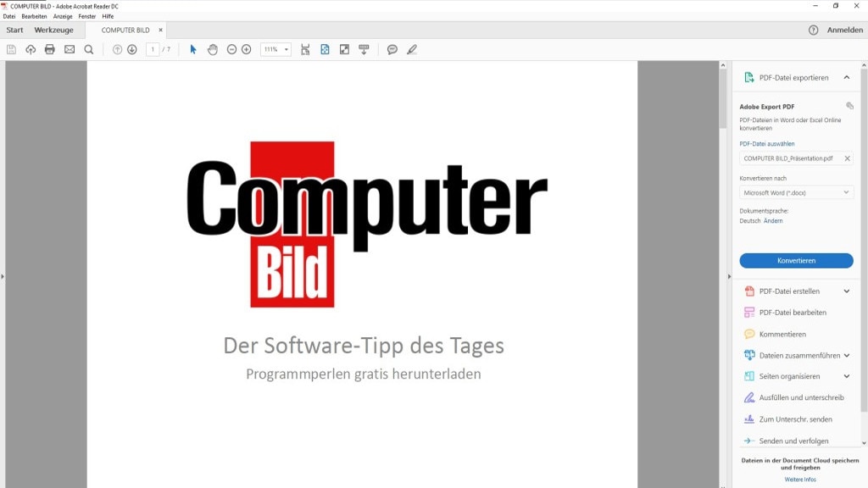Click the tools pane scrollbar thumb

[864, 241]
